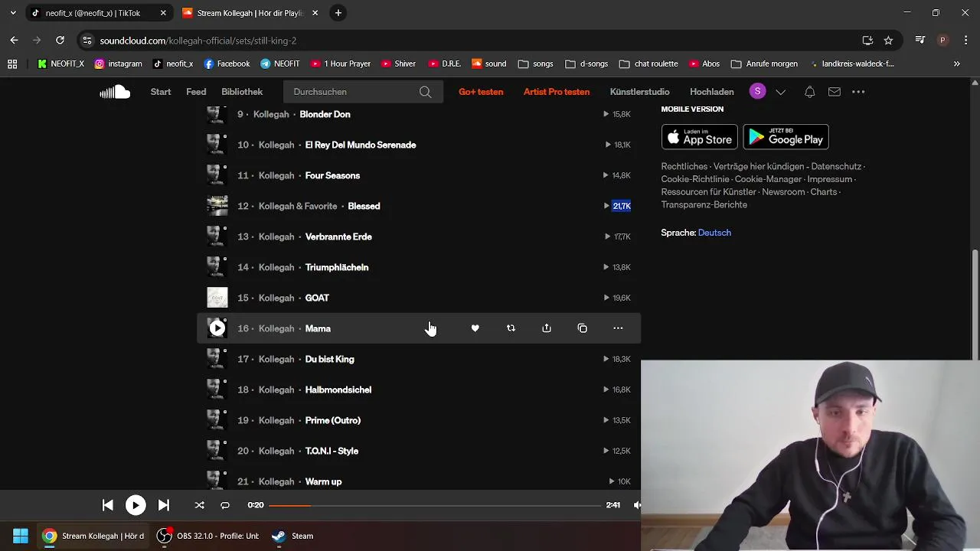This screenshot has height=551, width=980.
Task: Open Four Seasons track
Action: tap(332, 175)
